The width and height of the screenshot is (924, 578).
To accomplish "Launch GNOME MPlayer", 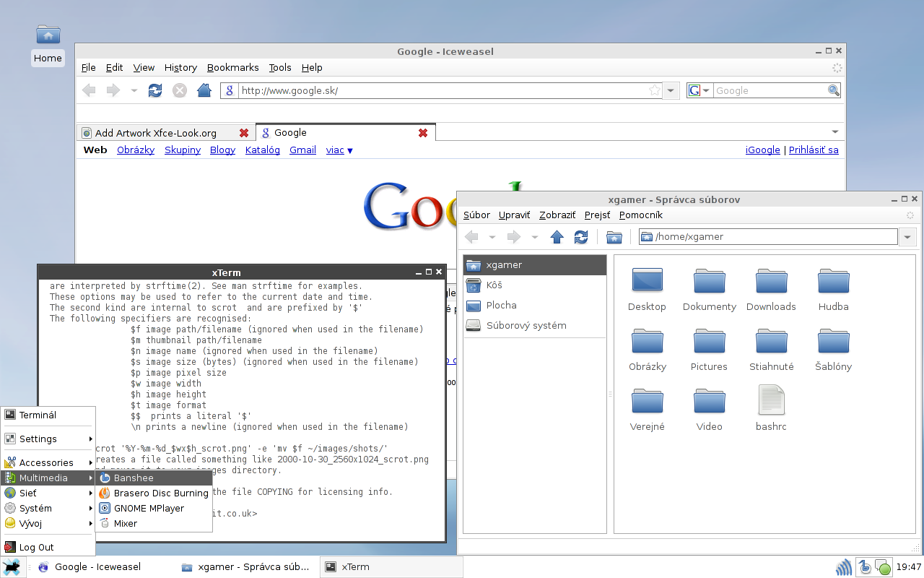I will pos(154,508).
